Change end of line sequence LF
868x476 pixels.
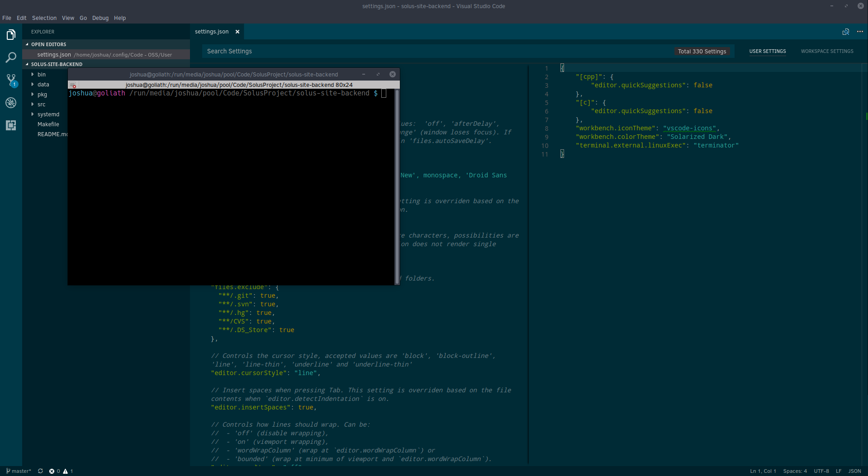[839, 471]
